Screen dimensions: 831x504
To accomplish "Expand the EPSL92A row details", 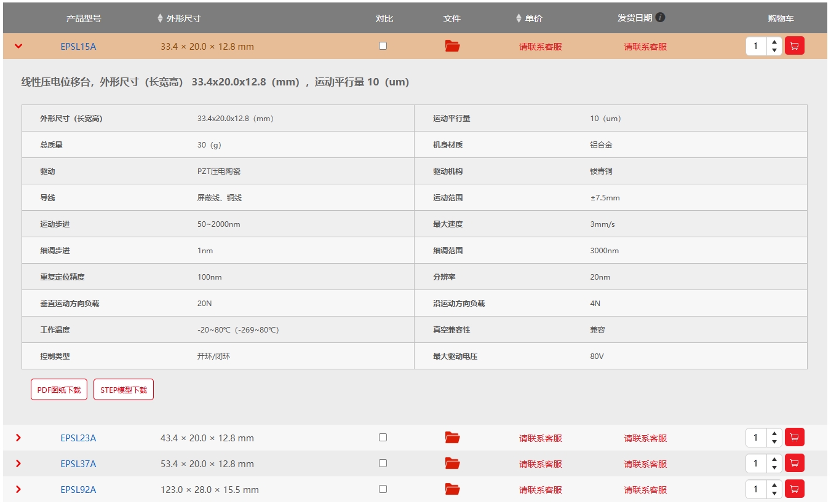I will click(x=18, y=489).
